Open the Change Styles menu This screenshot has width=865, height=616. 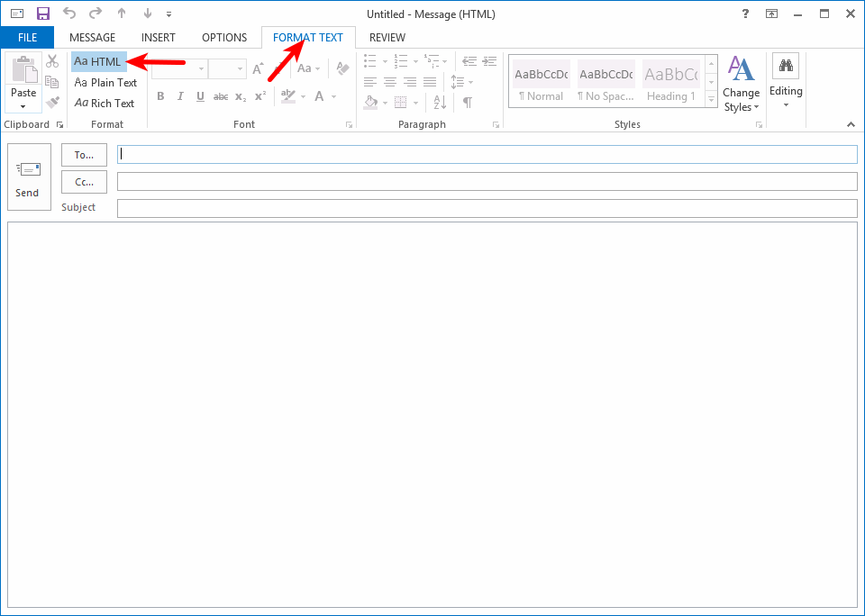click(x=741, y=84)
